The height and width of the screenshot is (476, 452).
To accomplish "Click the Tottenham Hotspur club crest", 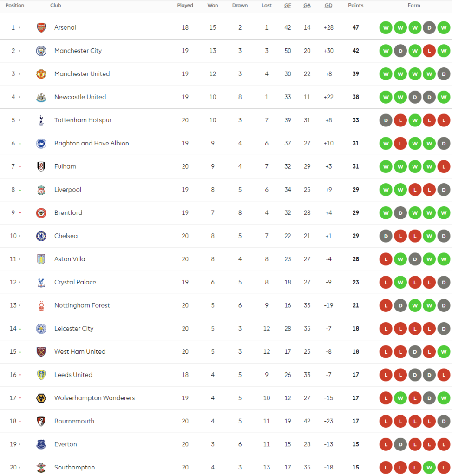I will [41, 120].
